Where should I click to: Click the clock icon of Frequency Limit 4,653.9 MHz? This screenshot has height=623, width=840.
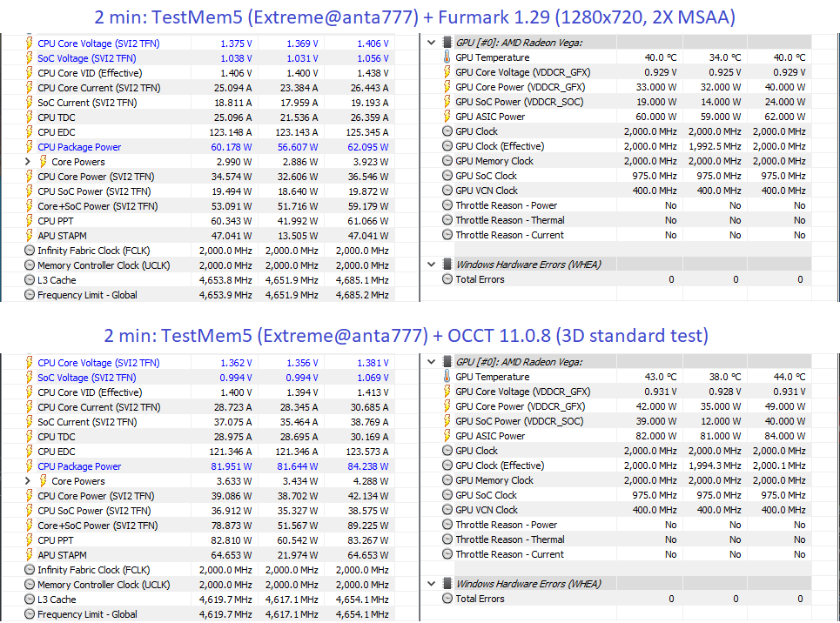point(30,295)
